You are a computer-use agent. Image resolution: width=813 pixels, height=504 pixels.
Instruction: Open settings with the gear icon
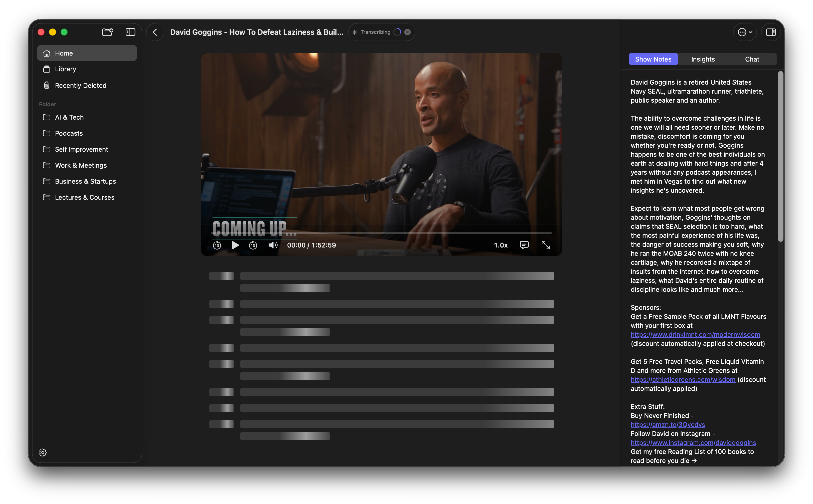[x=43, y=452]
